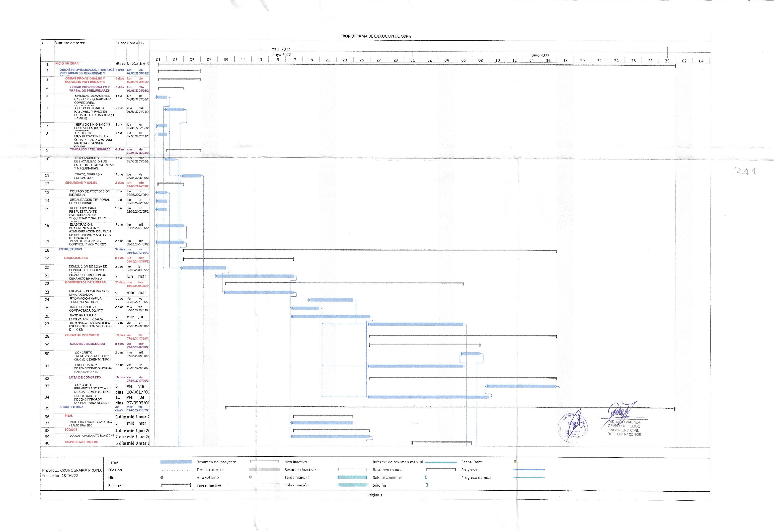Click the blue Tarea legend bar sample
The height and width of the screenshot is (532, 774).
[x=176, y=462]
